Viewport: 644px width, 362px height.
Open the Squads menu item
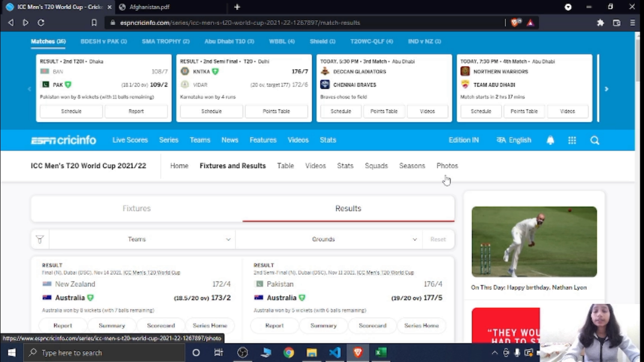(x=376, y=166)
